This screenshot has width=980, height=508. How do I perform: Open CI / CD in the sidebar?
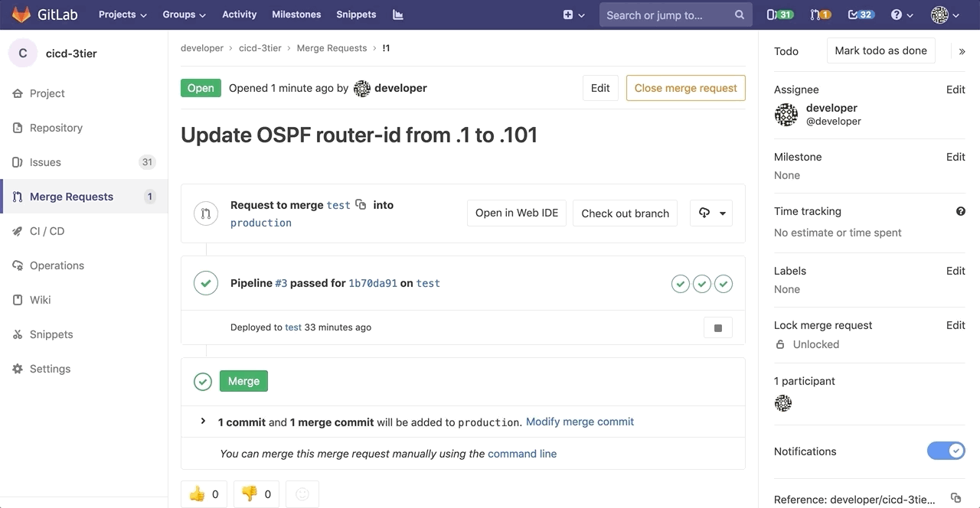47,231
